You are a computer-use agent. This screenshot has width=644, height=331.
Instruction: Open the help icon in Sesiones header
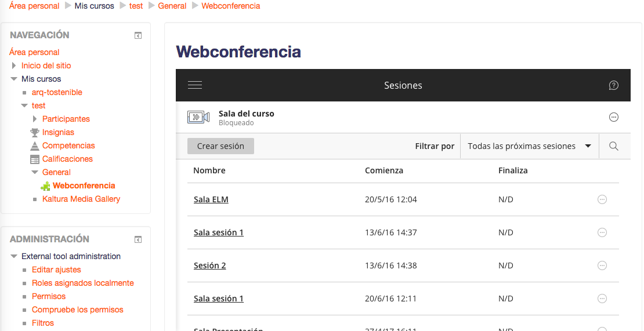[x=613, y=85]
